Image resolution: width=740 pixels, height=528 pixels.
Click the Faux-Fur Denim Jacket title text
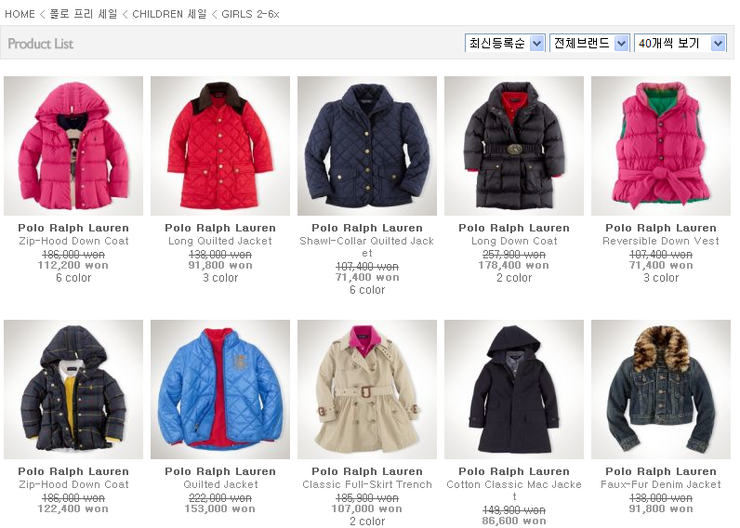pos(661,485)
